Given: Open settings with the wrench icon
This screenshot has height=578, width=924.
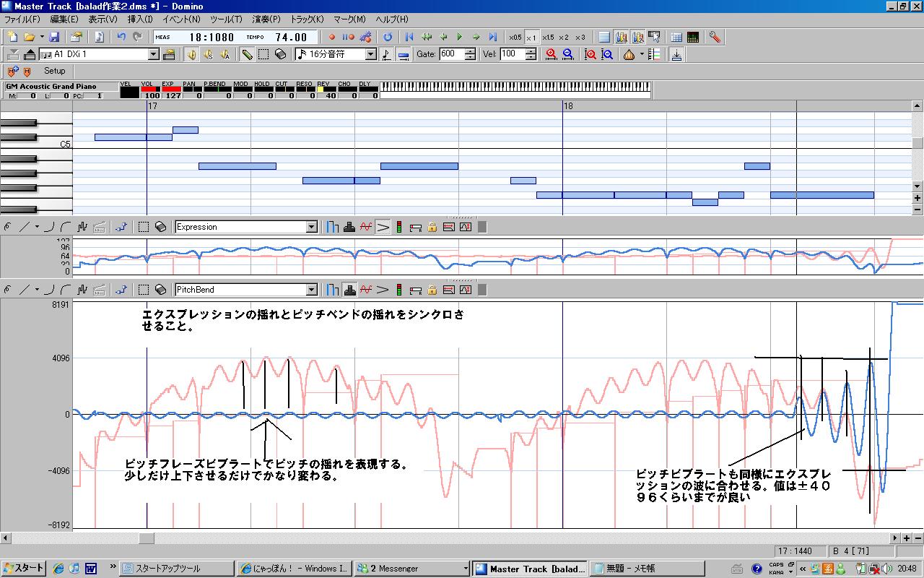Looking at the screenshot, I should [x=715, y=37].
